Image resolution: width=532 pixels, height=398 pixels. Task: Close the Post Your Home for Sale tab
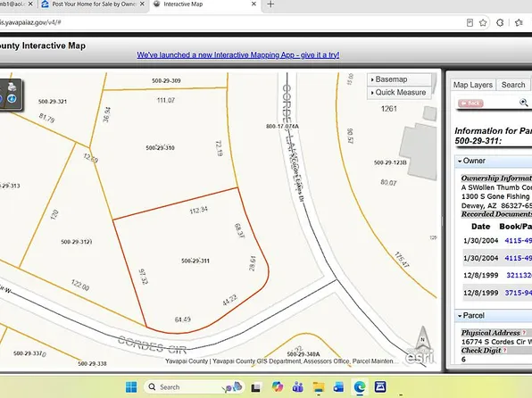pyautogui.click(x=142, y=4)
